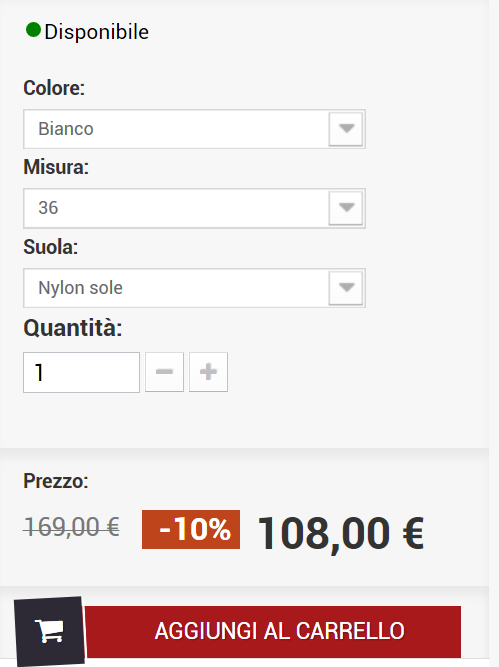
Task: Click the Colore label
Action: 54,88
